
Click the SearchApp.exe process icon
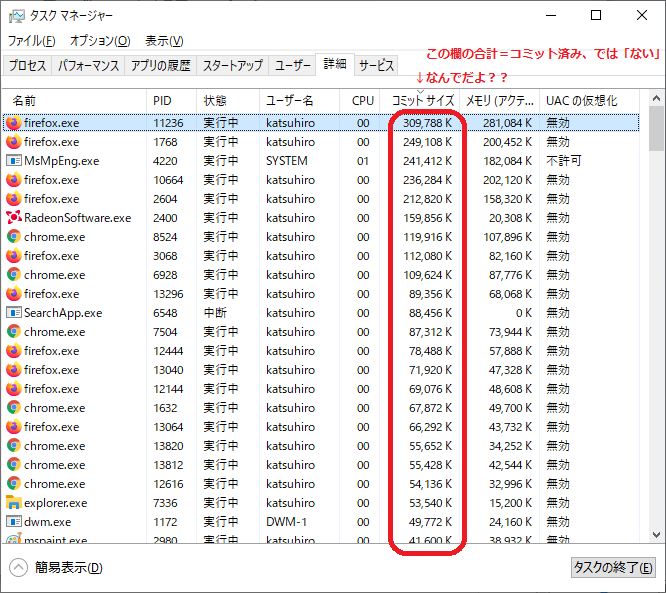pyautogui.click(x=14, y=313)
